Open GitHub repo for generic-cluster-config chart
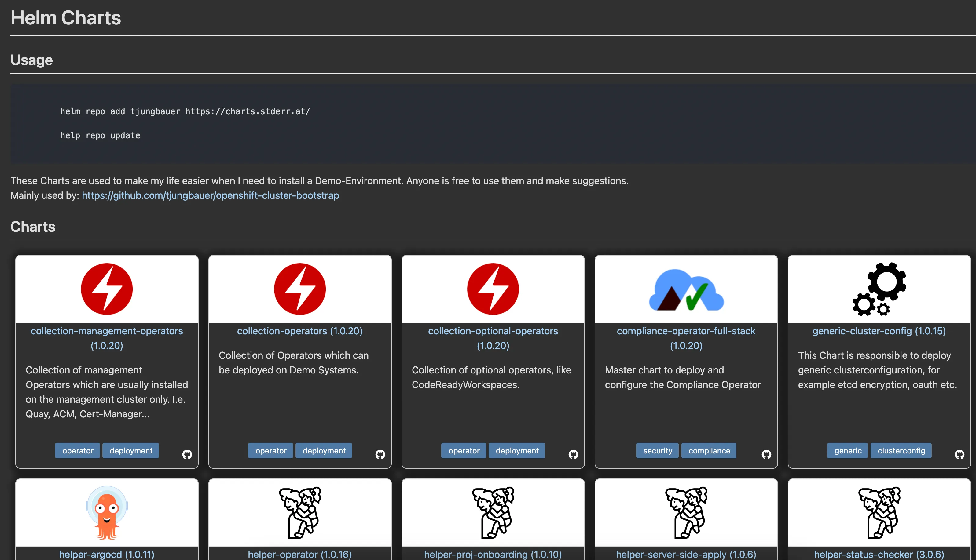 click(x=959, y=454)
